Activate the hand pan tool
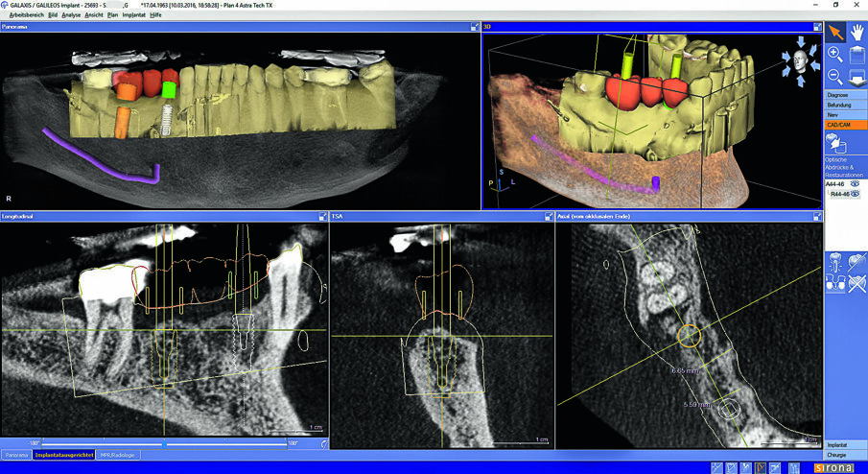The image size is (868, 474). (856, 33)
